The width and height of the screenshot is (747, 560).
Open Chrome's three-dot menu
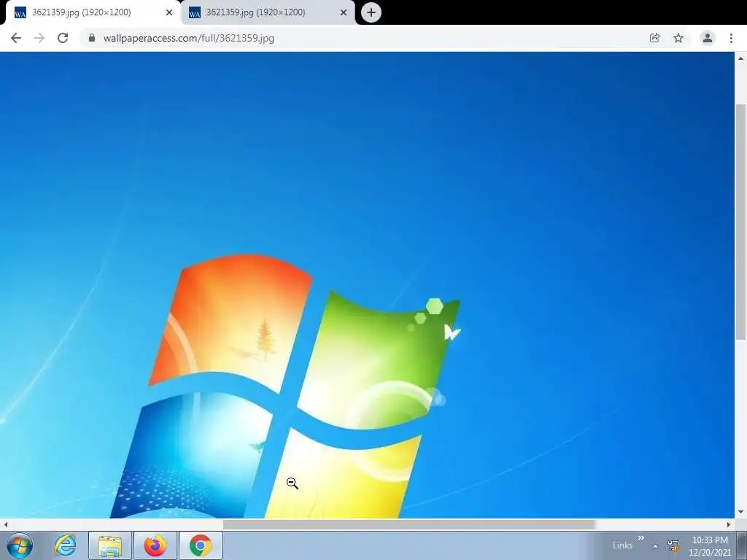coord(731,38)
